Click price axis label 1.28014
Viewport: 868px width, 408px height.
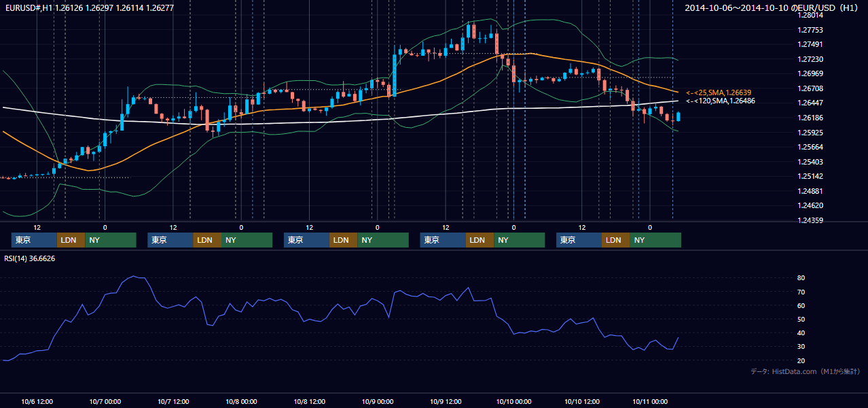810,15
